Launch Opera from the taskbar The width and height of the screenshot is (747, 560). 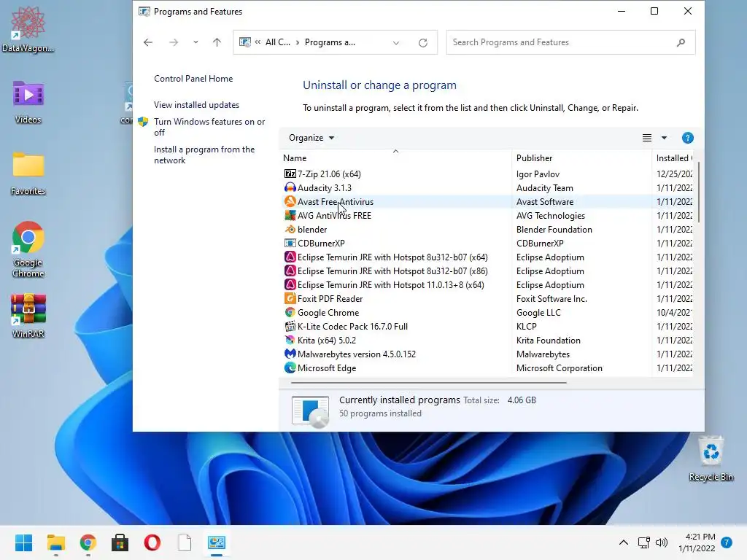152,542
